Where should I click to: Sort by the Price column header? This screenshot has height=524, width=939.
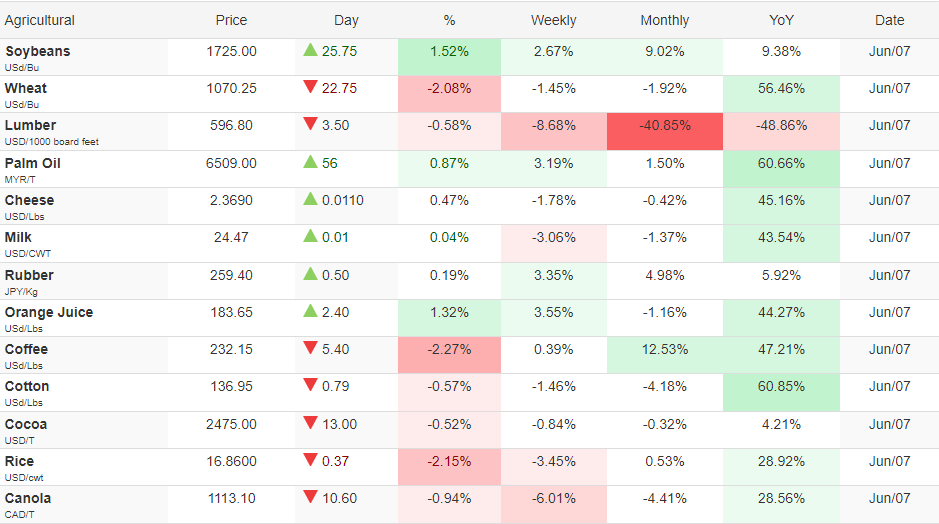click(x=231, y=20)
